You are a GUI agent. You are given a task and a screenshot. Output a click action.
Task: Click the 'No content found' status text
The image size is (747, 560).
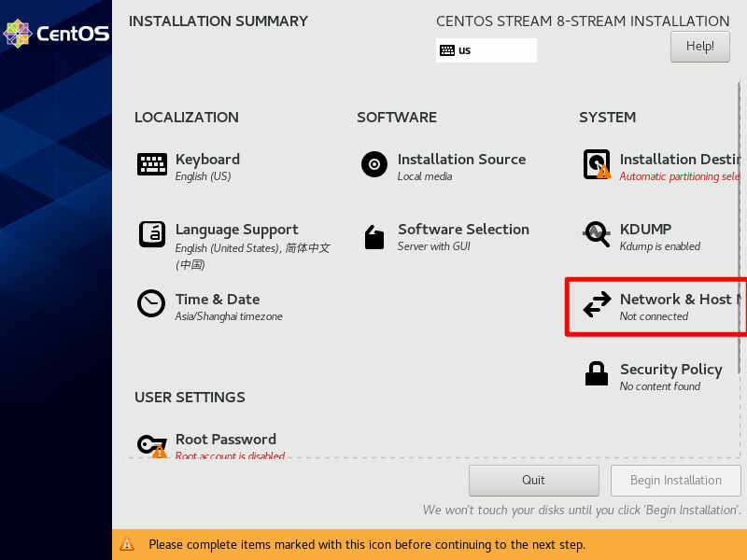click(660, 386)
